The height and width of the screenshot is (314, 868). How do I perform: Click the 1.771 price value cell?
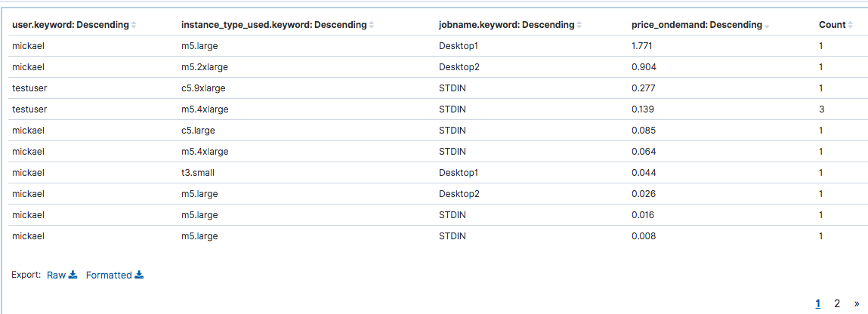(x=641, y=46)
